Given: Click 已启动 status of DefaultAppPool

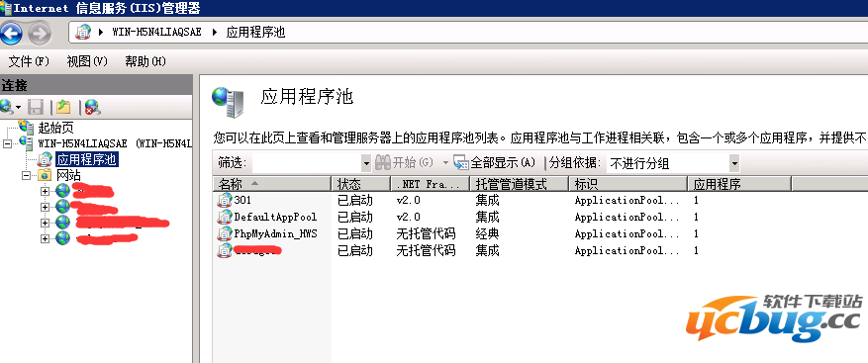Looking at the screenshot, I should tap(355, 217).
